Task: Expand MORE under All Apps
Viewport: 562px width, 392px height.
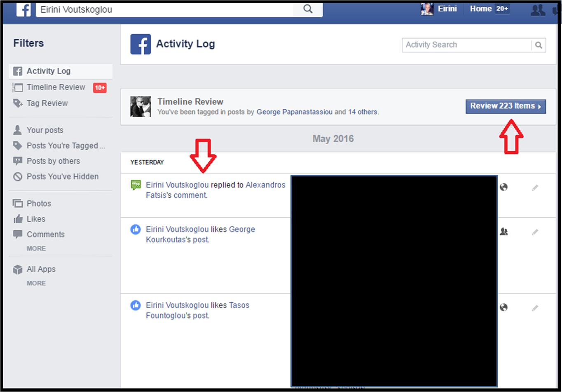Action: click(x=36, y=283)
